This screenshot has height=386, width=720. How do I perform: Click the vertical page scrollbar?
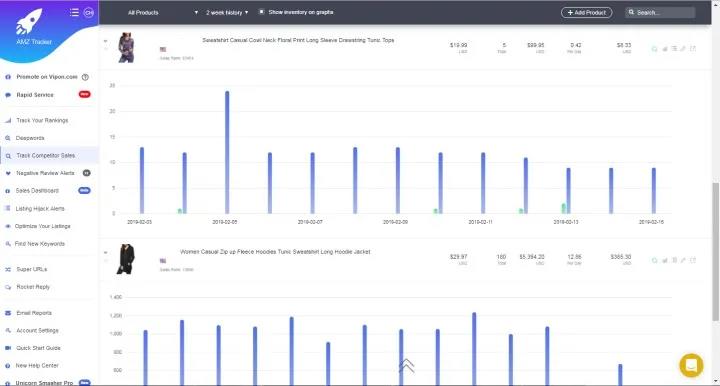click(x=715, y=252)
